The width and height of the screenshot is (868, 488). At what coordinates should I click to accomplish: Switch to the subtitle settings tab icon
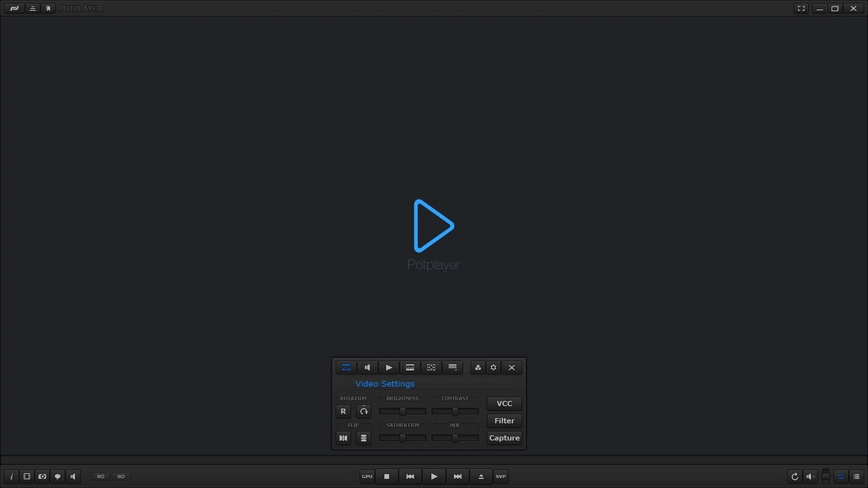(x=410, y=367)
